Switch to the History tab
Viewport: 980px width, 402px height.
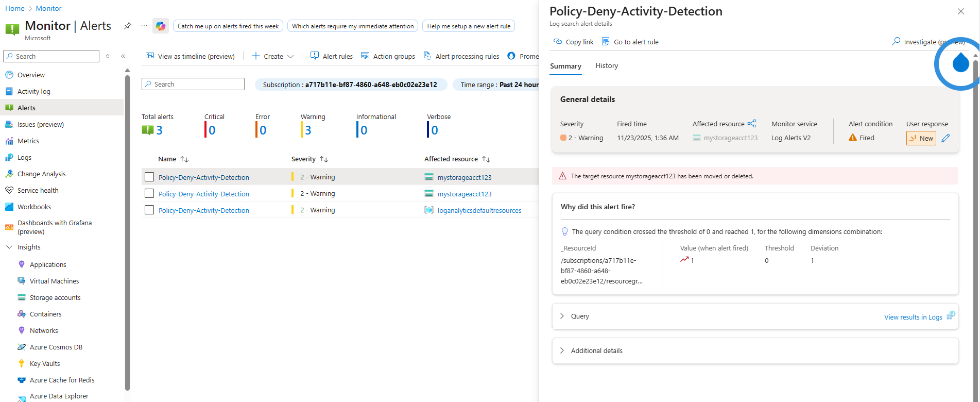607,65
